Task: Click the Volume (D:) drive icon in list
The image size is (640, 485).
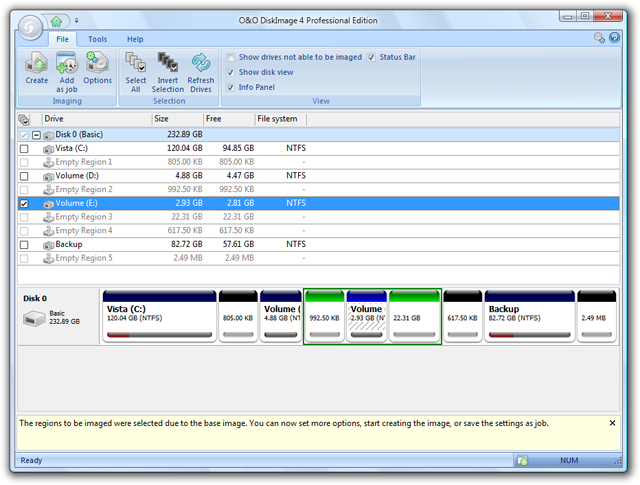Action: [x=49, y=176]
